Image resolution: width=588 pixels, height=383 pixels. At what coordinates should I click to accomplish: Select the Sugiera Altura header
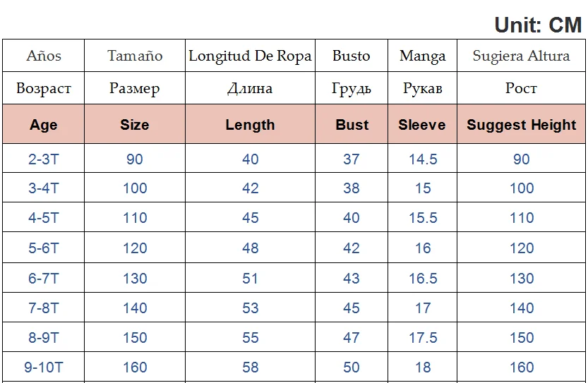click(521, 56)
